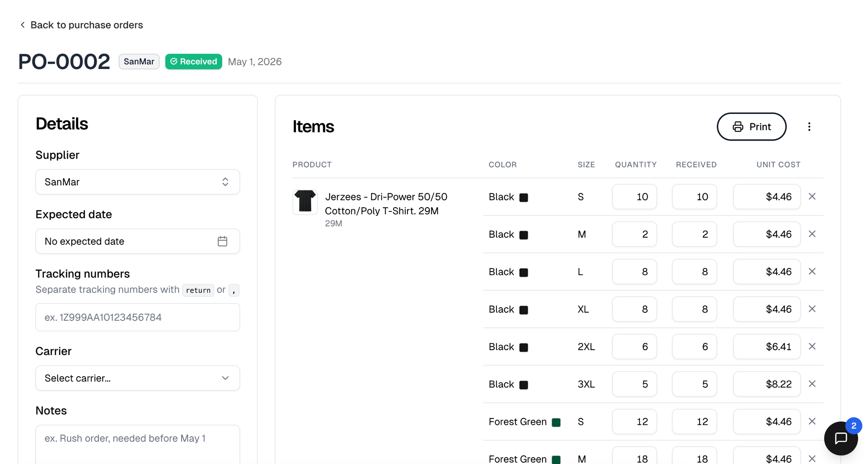The width and height of the screenshot is (868, 464).
Task: Edit the $6.41 unit cost field
Action: [767, 347]
